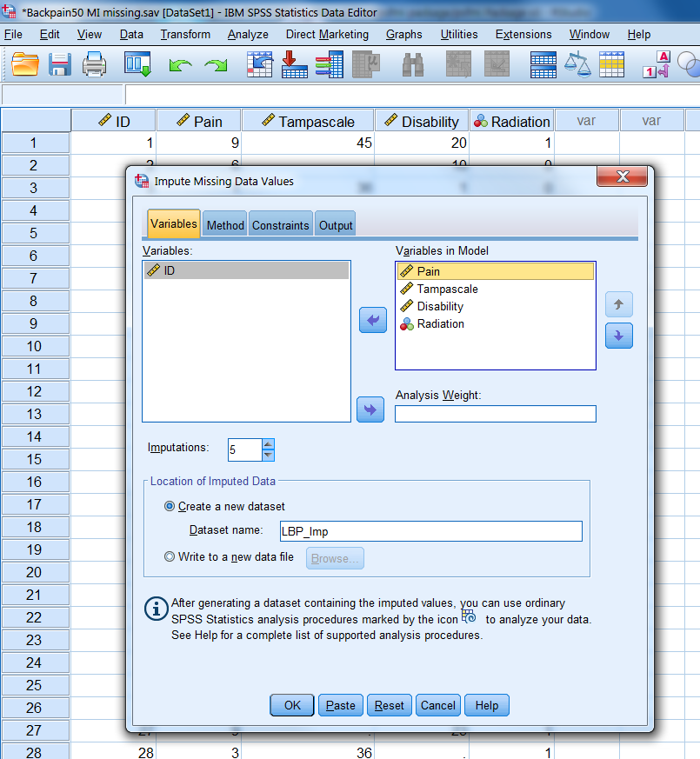Go to variable icon with red arrow
Screen dimensions: 700x759
pos(294,64)
